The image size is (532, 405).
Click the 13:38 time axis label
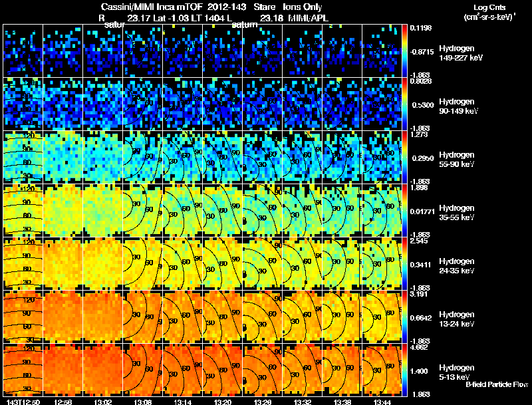click(x=342, y=402)
